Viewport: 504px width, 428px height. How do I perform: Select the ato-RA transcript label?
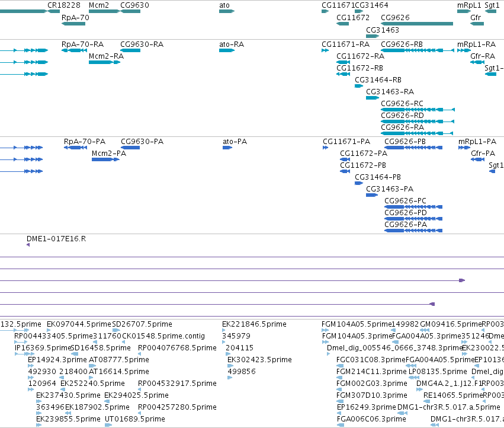point(232,44)
